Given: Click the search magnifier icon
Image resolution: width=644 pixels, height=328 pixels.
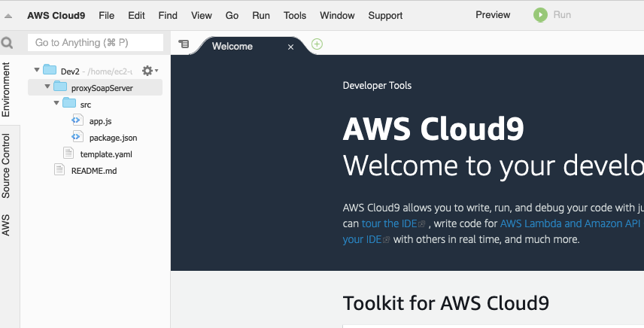Looking at the screenshot, I should click(x=7, y=43).
